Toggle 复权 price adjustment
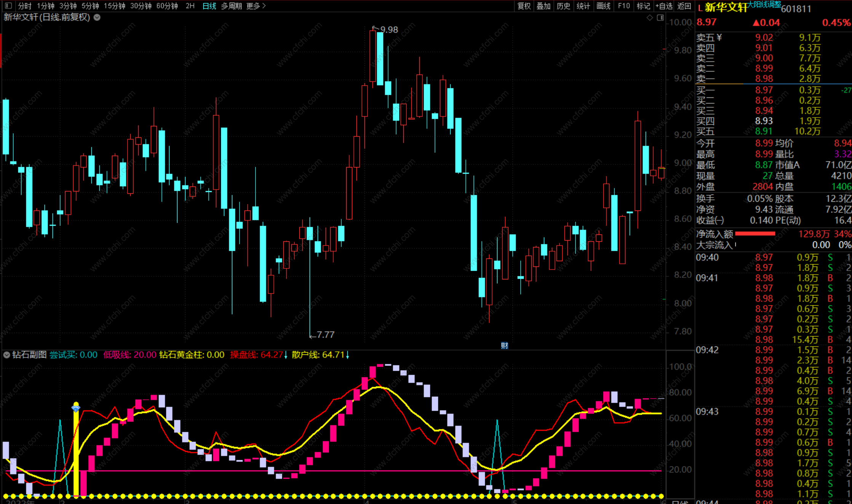The width and height of the screenshot is (852, 504). pyautogui.click(x=524, y=6)
